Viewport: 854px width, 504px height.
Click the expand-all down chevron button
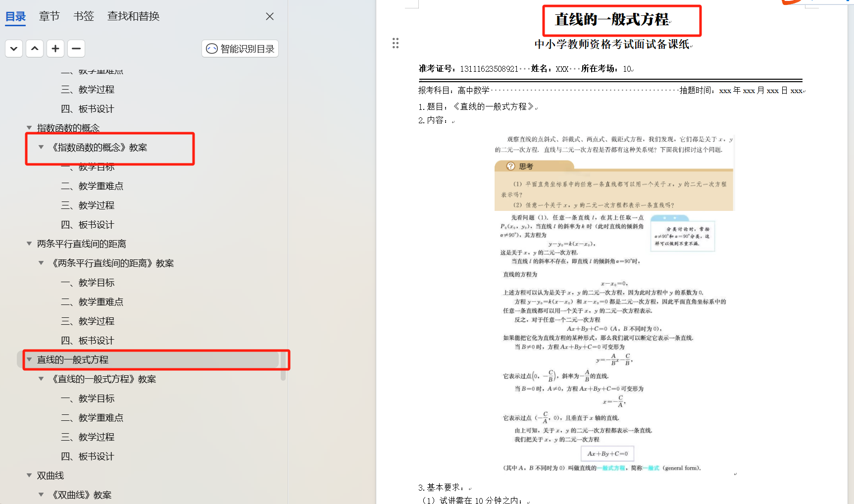(14, 49)
